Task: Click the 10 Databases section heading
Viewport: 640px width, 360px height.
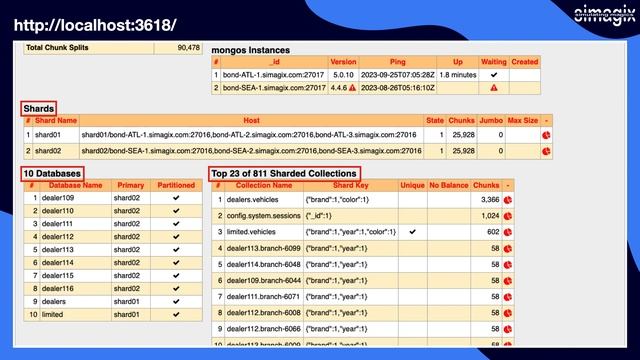Action: [52, 173]
